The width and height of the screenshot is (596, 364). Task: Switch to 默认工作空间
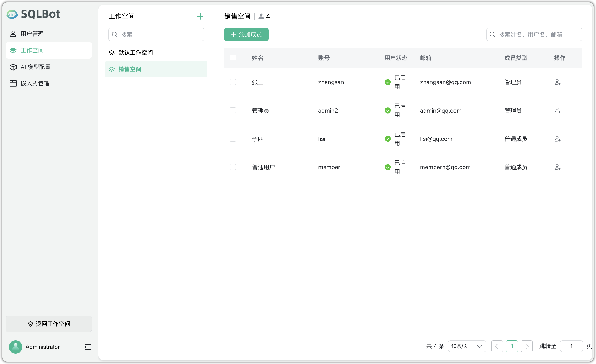135,52
